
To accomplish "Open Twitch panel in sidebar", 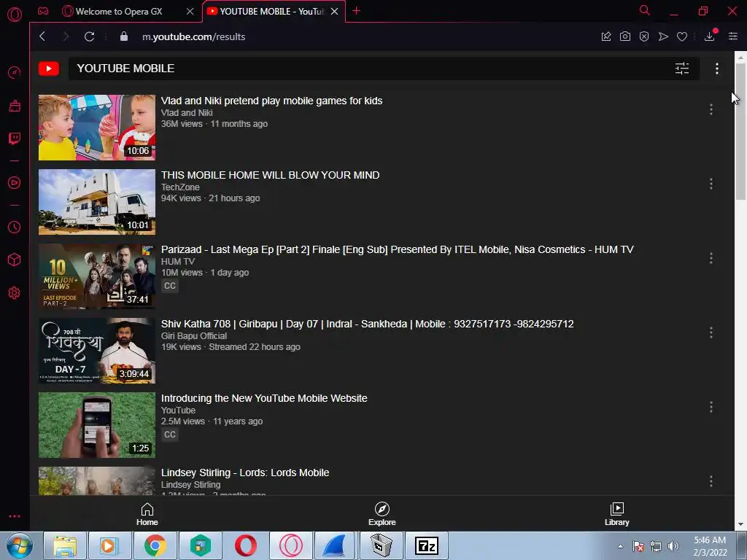I will coord(15,139).
